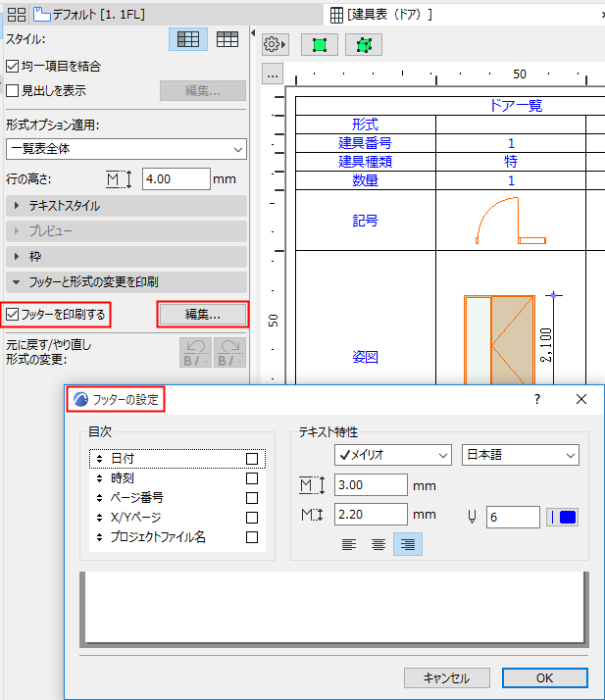Screen dimensions: 605x700
Task: Click the door elevation drawing in 姿図 row
Action: [499, 340]
